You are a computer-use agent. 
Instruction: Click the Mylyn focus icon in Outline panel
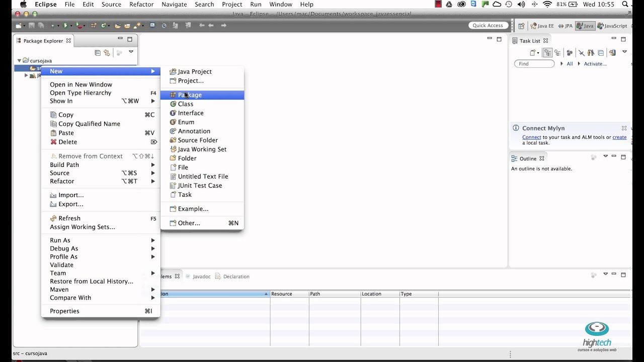[x=594, y=157]
